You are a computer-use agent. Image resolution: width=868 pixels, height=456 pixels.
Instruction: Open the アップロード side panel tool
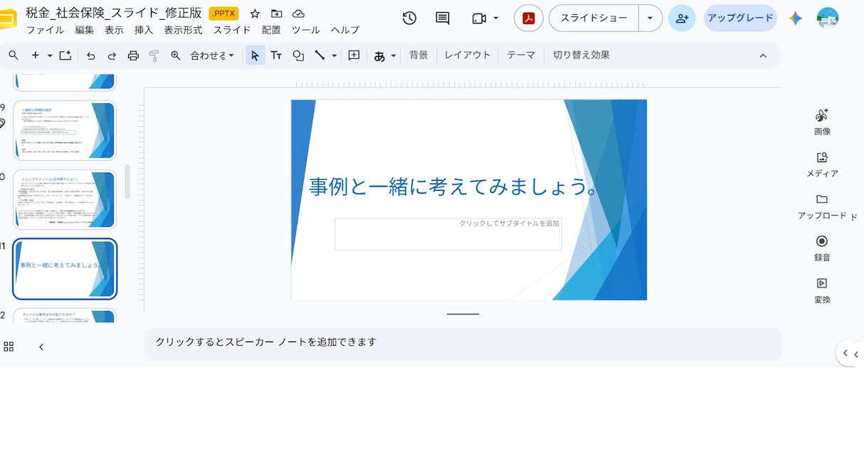(822, 206)
